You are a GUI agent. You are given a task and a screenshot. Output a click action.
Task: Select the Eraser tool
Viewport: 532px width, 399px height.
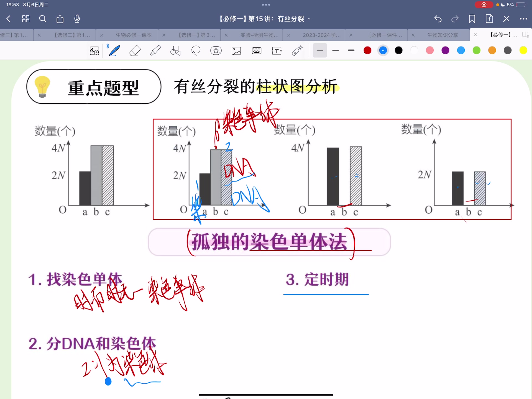click(135, 51)
